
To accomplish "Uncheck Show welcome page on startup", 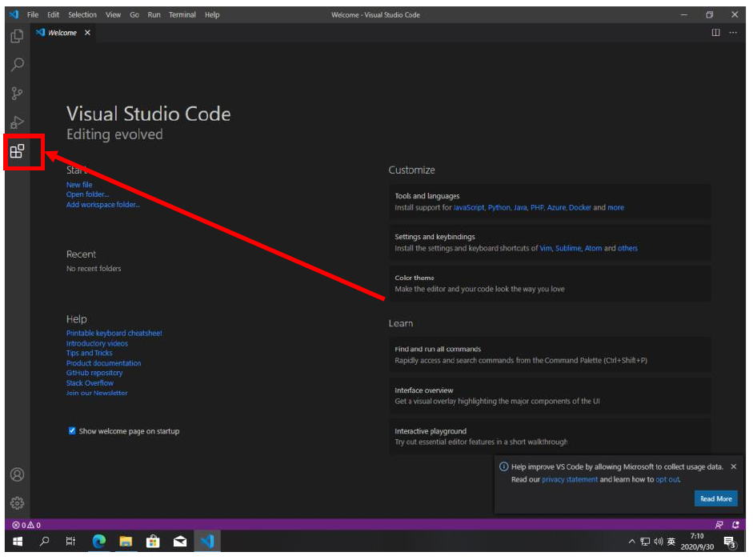I will click(72, 431).
